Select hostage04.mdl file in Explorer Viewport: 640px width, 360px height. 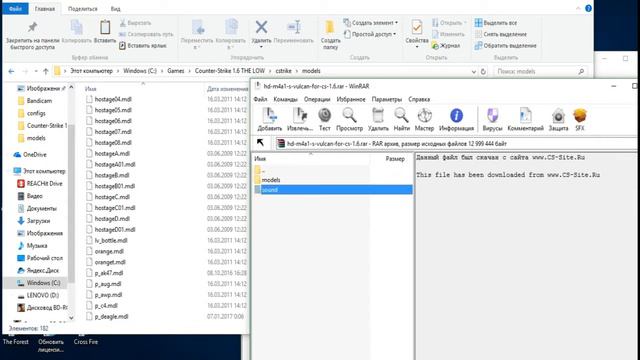click(113, 99)
